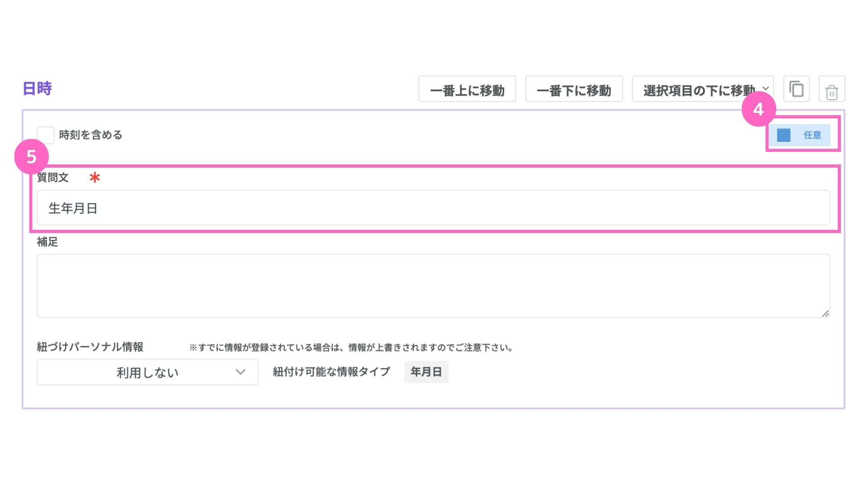Check the 時刻を含める checkbox
The width and height of the screenshot is (868, 488).
pyautogui.click(x=46, y=135)
